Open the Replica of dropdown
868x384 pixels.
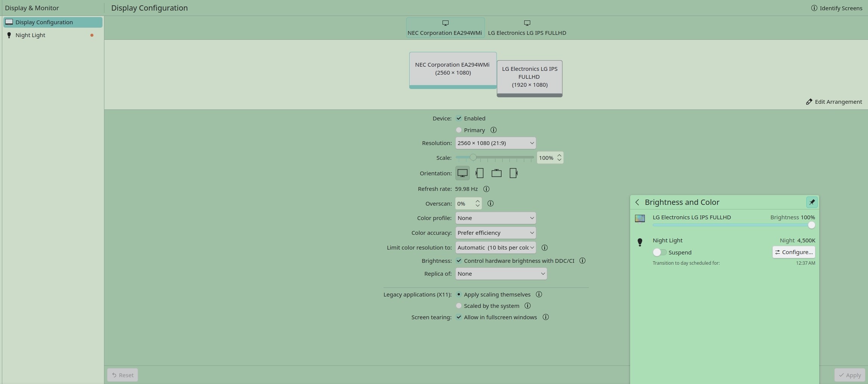point(501,274)
